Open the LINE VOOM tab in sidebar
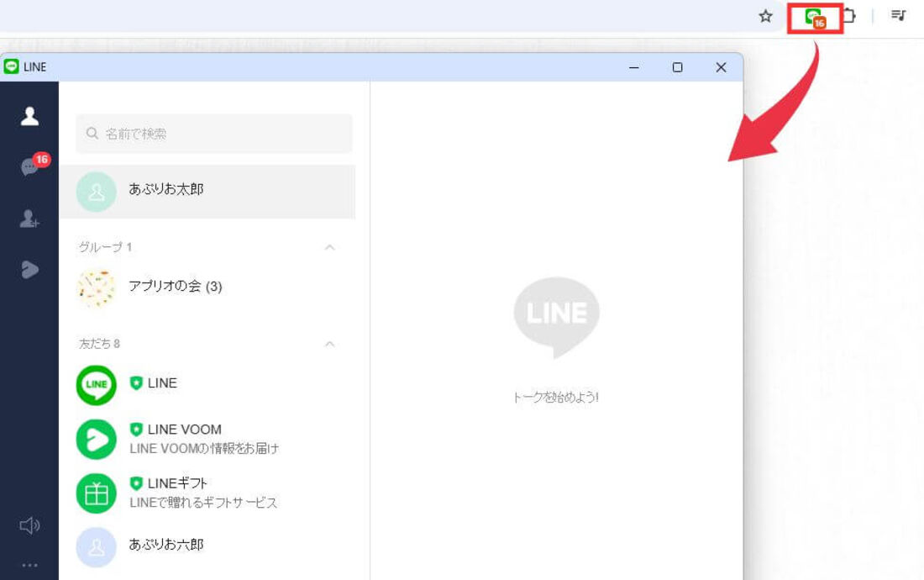 tap(29, 269)
